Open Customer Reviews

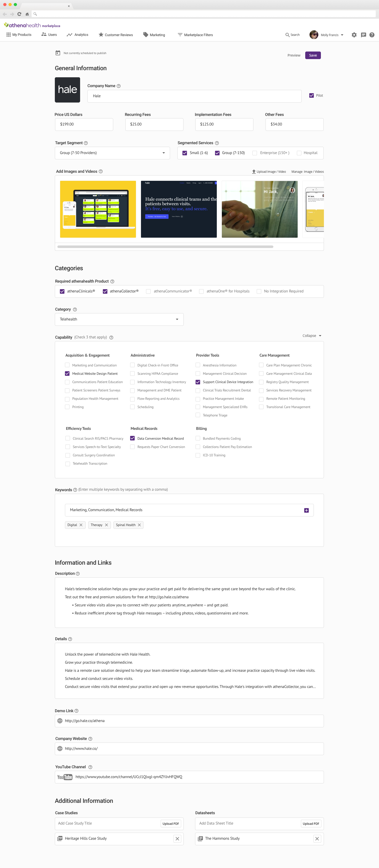click(116, 35)
